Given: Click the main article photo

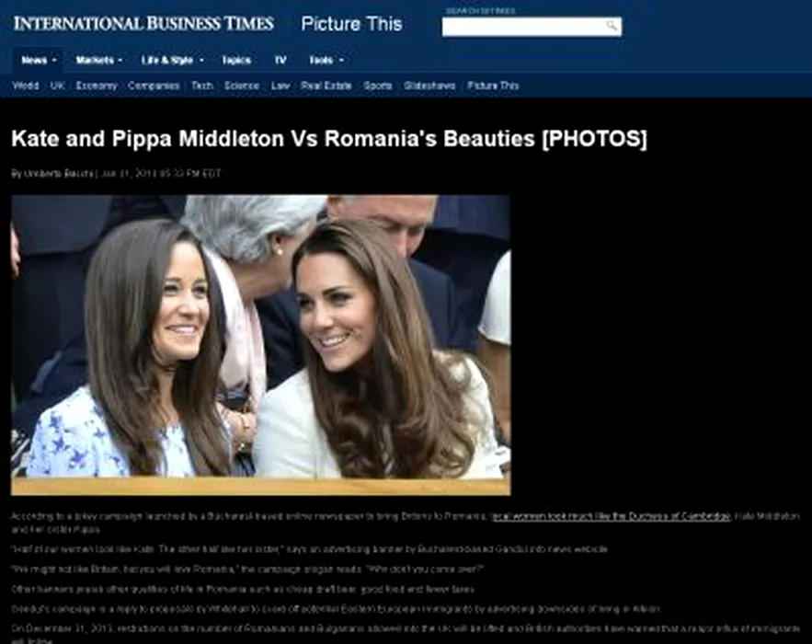Looking at the screenshot, I should (261, 344).
